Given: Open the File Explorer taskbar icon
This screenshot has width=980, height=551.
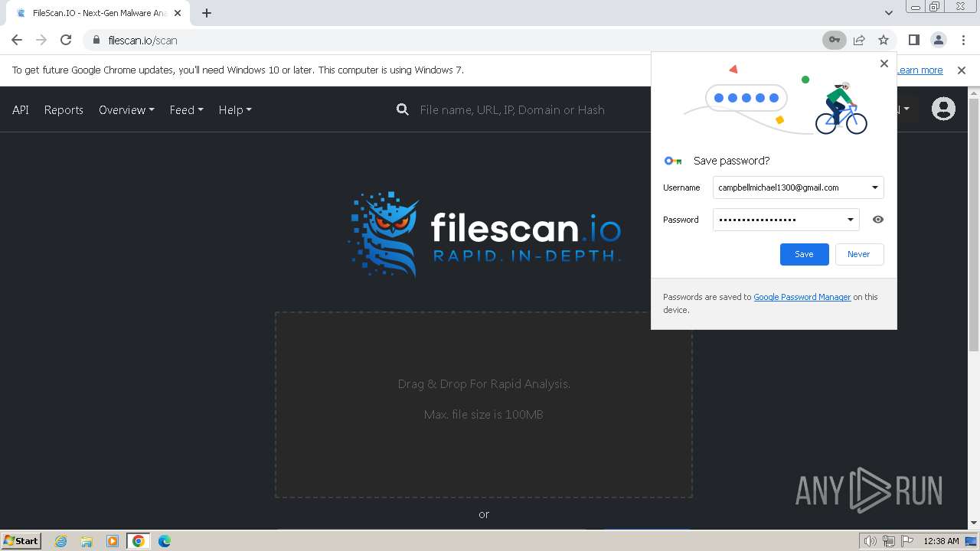Looking at the screenshot, I should pos(87,541).
